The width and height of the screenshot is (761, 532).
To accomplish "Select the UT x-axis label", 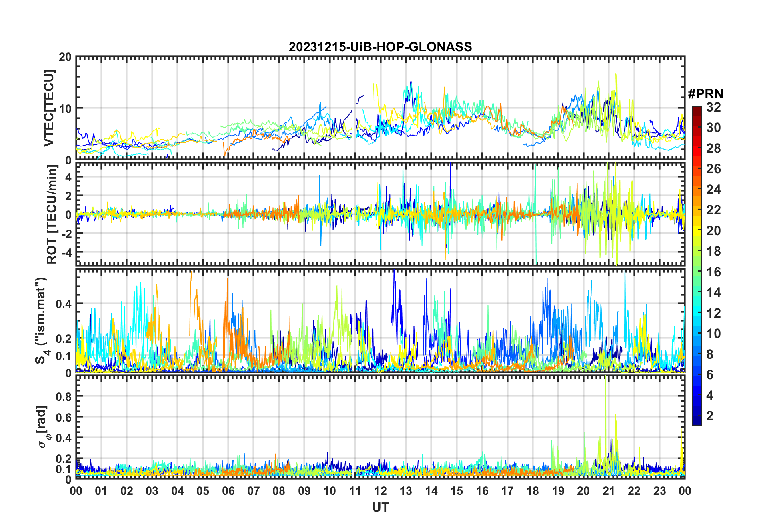I will tap(380, 507).
